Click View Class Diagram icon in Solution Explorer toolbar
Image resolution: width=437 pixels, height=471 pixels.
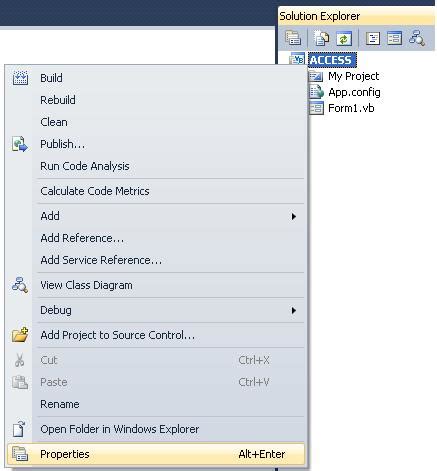tap(417, 38)
